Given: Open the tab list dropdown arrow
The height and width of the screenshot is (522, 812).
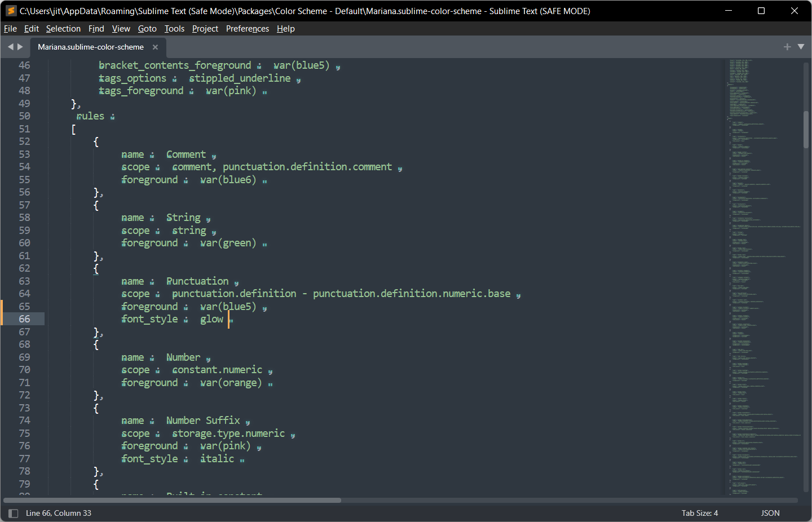Looking at the screenshot, I should (x=801, y=47).
